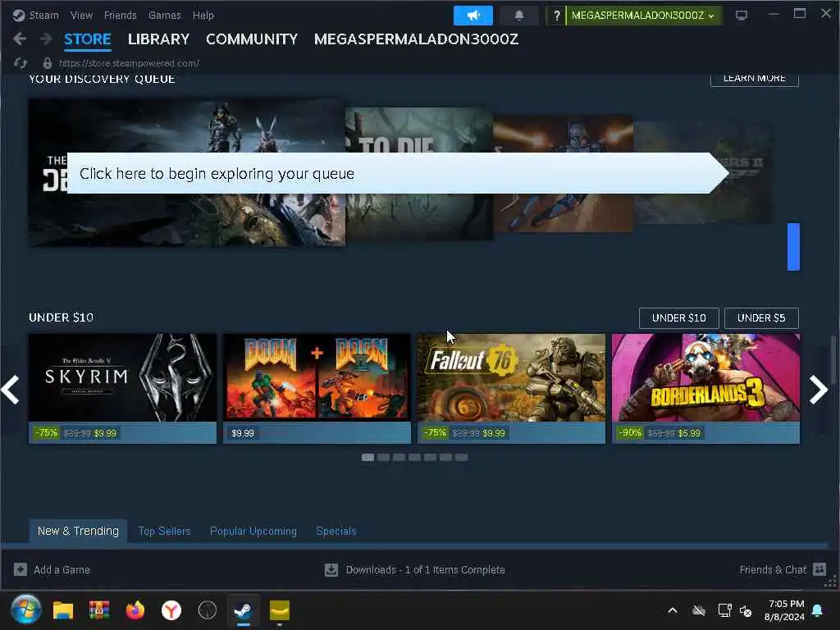The height and width of the screenshot is (630, 840).
Task: Launch WinRAR from the taskbar
Action: tap(99, 610)
